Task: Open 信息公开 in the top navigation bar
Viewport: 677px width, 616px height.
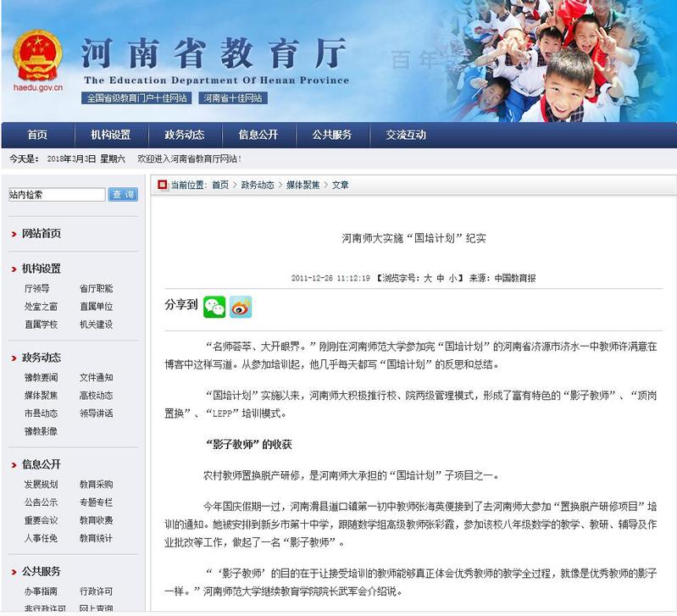Action: [x=258, y=135]
